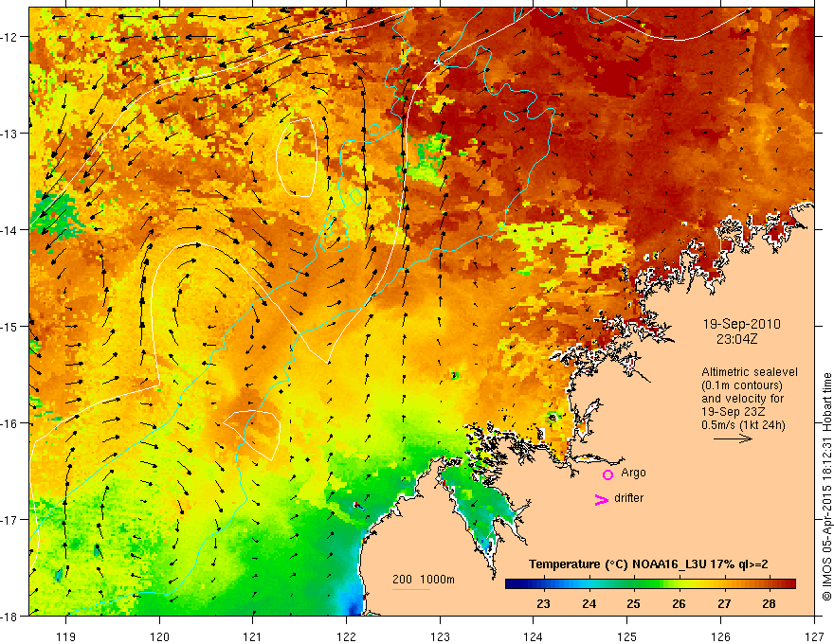The width and height of the screenshot is (834, 644).
Task: Click the date label 19-Sep-2010
Action: [741, 324]
